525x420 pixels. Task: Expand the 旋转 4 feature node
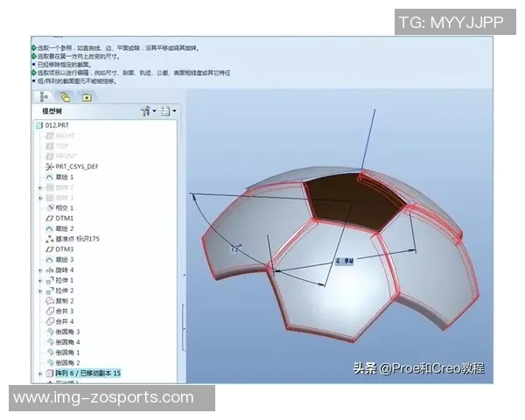40,270
